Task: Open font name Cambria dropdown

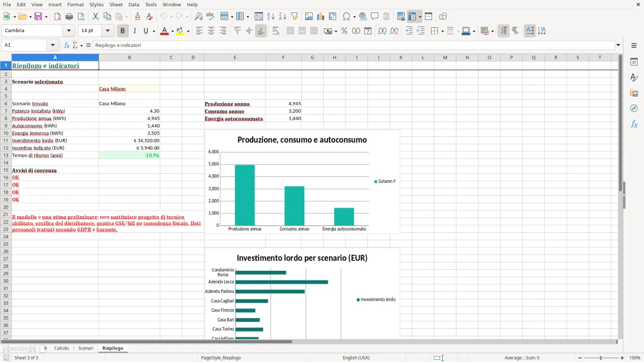Action: (x=69, y=31)
